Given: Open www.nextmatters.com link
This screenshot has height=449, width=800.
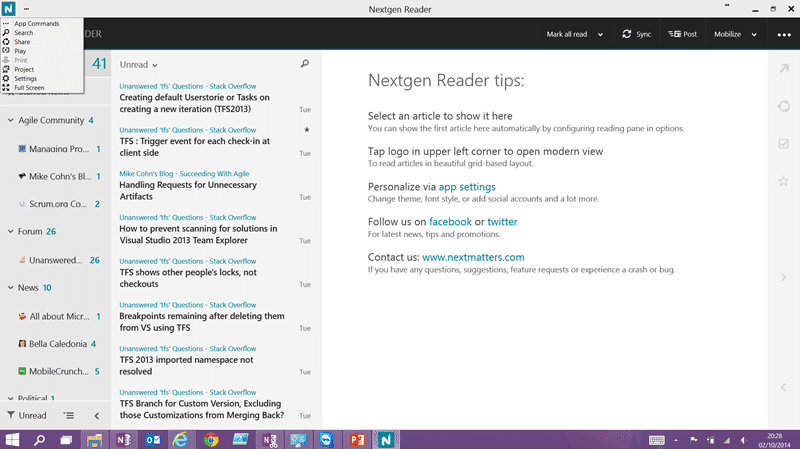Looking at the screenshot, I should pos(473,257).
